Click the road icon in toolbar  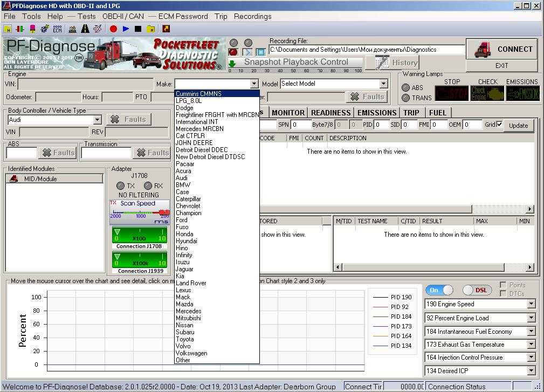85,29
